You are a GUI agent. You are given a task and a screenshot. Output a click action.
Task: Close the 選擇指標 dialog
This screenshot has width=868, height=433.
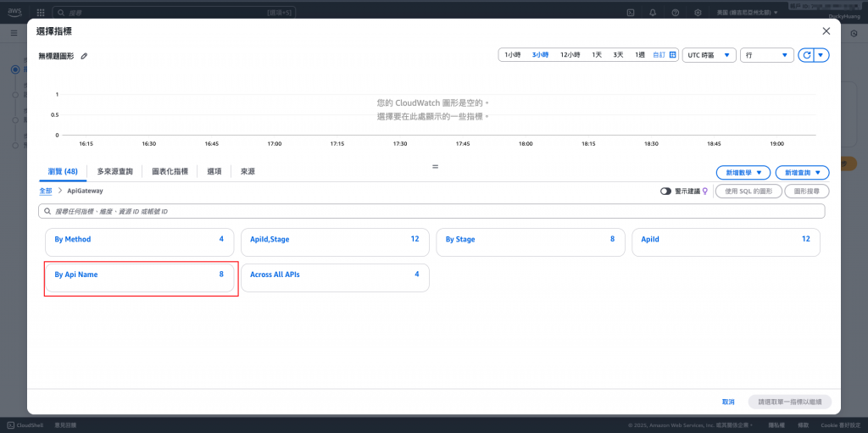826,31
